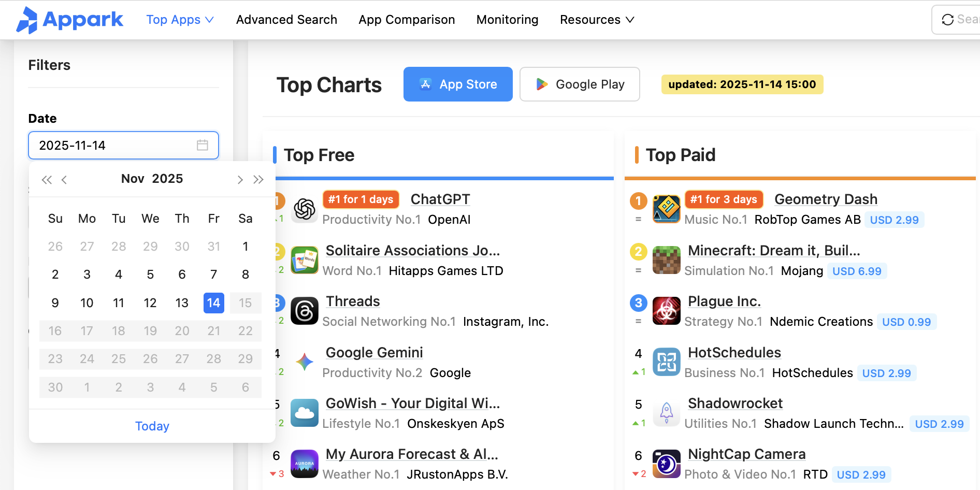Expand the Top Apps dropdown menu
The image size is (980, 490).
pyautogui.click(x=180, y=20)
